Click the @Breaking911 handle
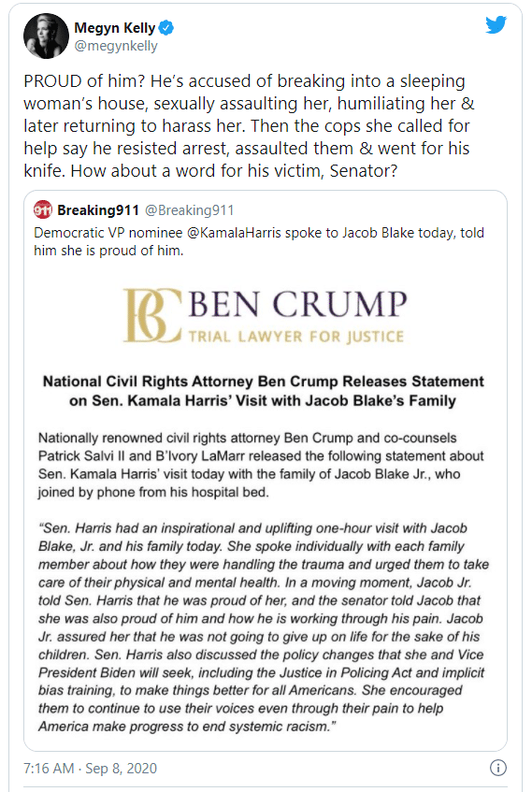Screen dimensions: 532x792 190,210
